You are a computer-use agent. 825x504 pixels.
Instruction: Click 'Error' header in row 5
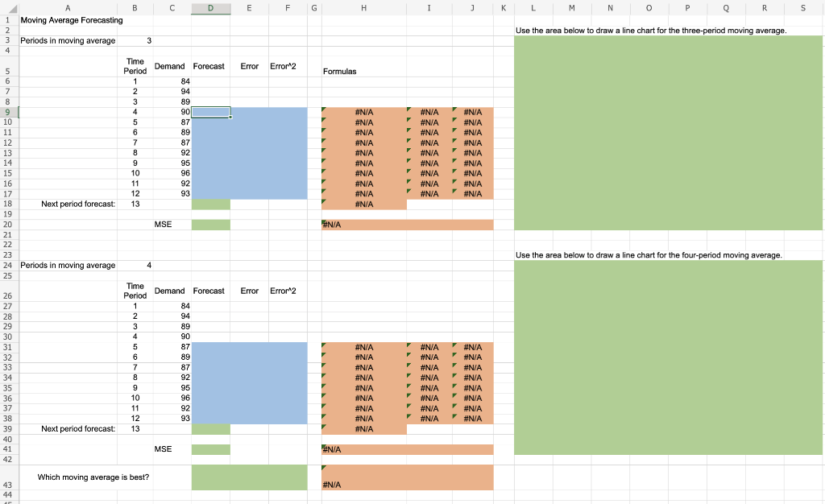click(250, 66)
